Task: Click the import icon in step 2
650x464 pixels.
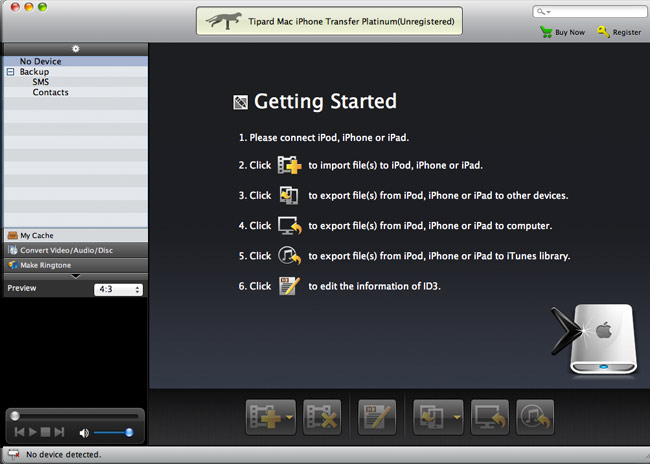Action: tap(289, 165)
